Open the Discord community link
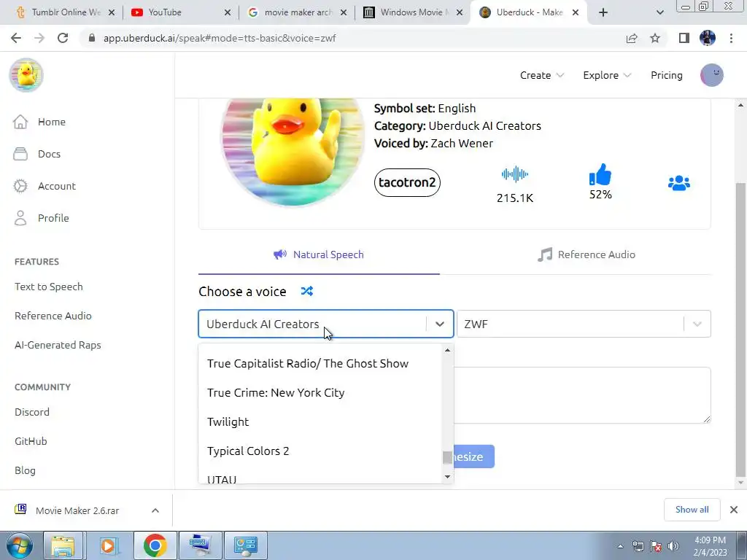The height and width of the screenshot is (560, 747). [32, 412]
